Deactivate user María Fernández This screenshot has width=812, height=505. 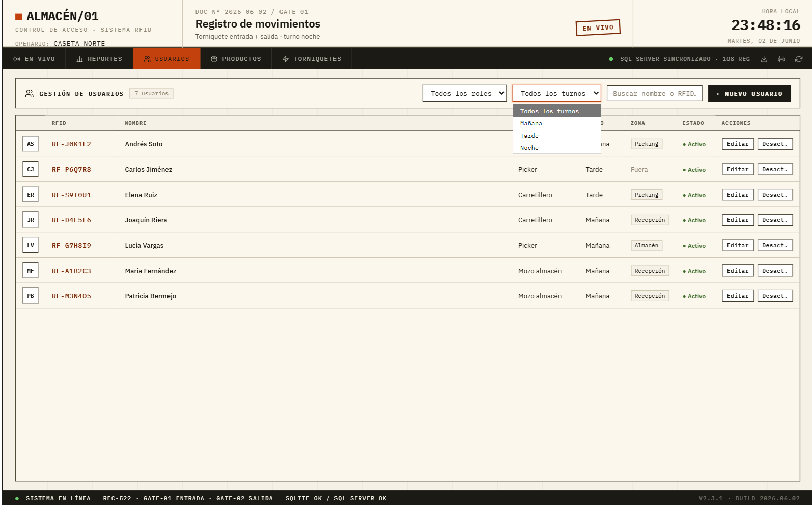point(775,271)
